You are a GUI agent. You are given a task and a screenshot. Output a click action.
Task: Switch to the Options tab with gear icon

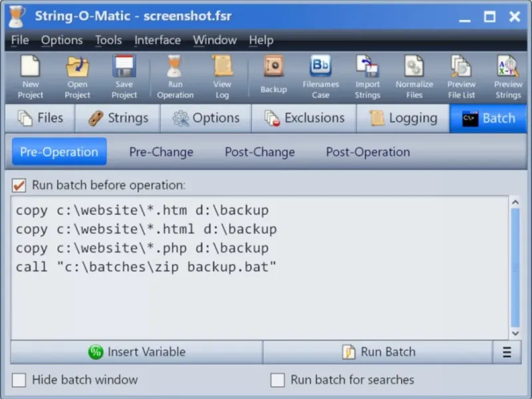tap(206, 118)
